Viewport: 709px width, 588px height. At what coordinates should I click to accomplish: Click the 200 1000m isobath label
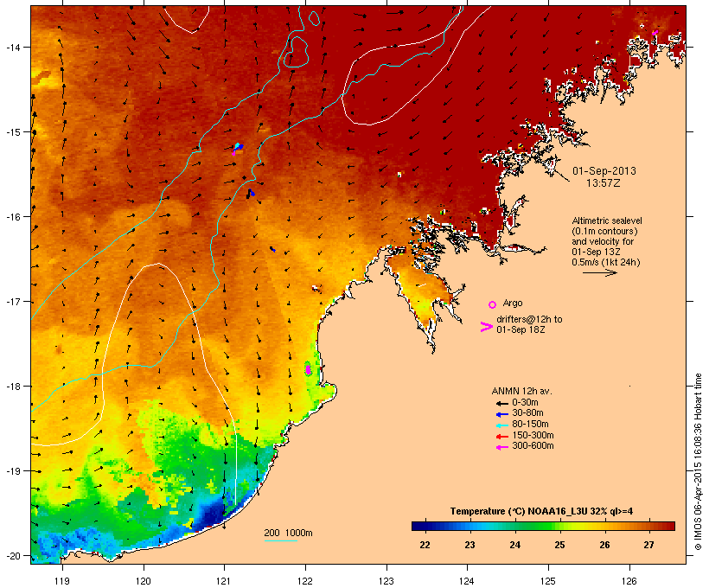pos(288,533)
